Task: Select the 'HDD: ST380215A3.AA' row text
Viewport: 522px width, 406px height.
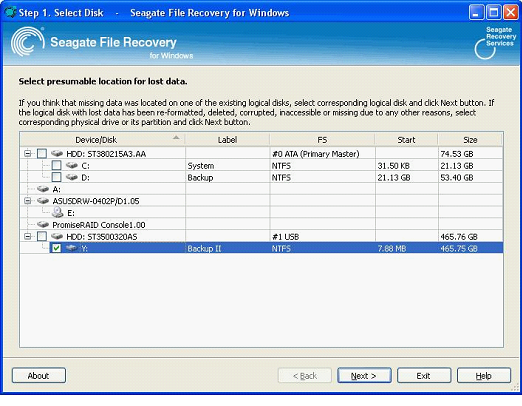Action: [106, 154]
